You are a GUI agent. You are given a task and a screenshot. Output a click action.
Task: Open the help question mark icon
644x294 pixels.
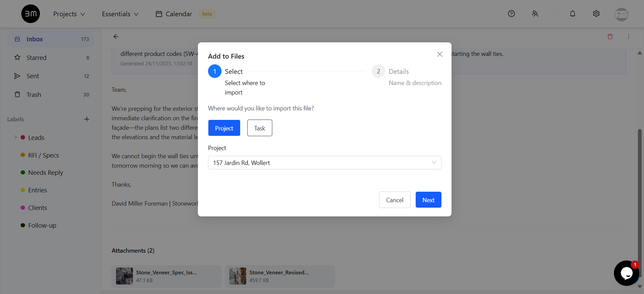click(x=511, y=14)
